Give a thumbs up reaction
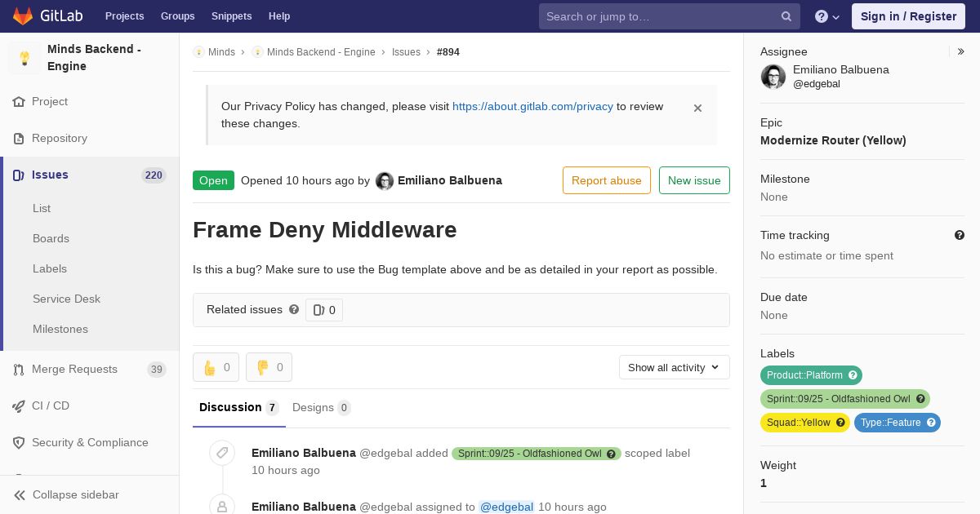 coord(216,367)
